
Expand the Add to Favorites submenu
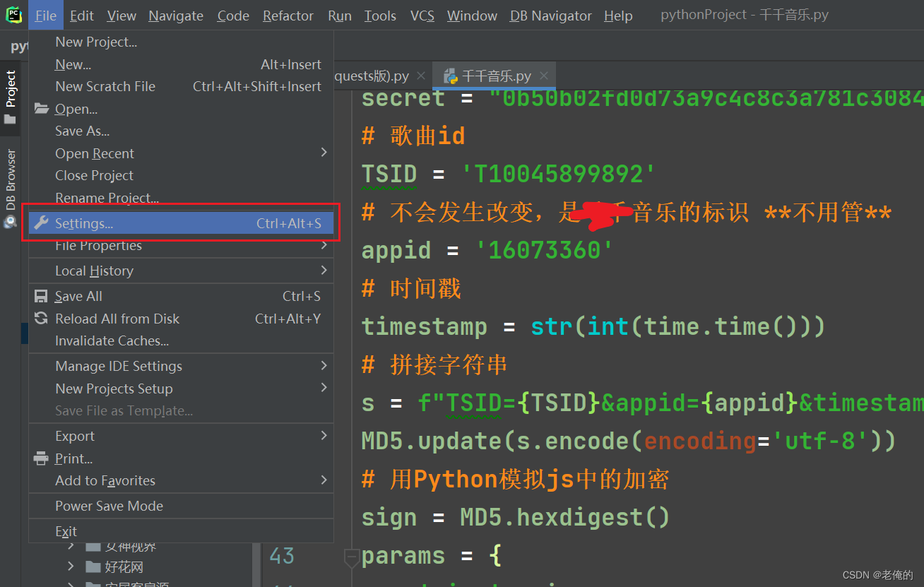182,480
